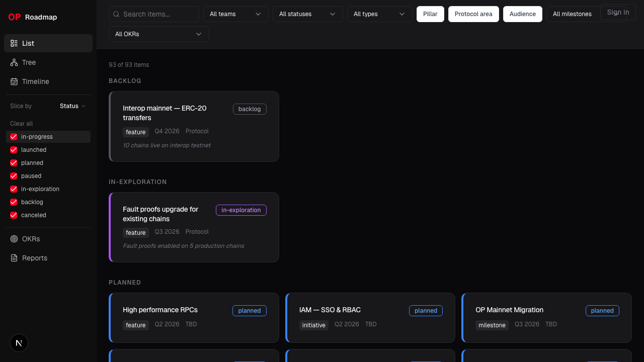This screenshot has height=362, width=644.
Task: Focus the Search items field
Action: (153, 14)
